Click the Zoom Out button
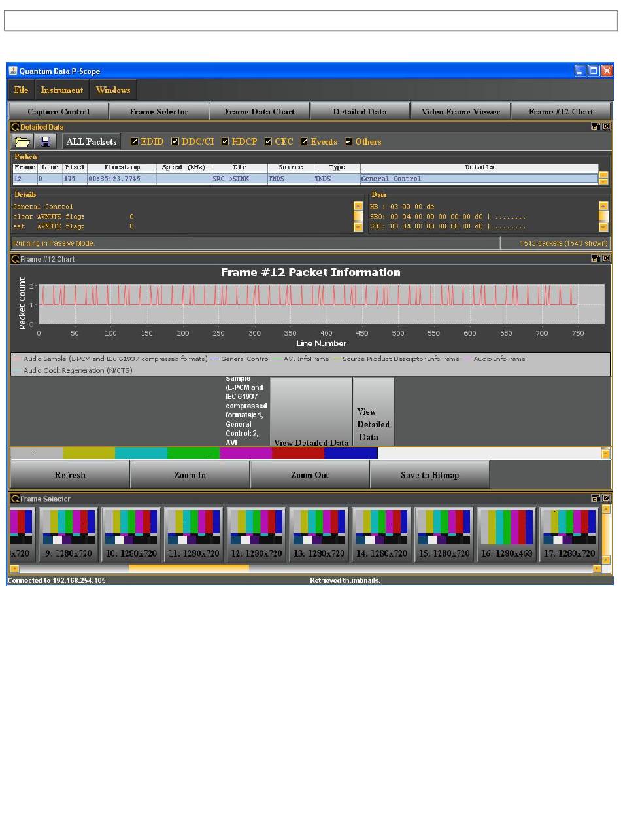The width and height of the screenshot is (621, 840). pyautogui.click(x=310, y=475)
